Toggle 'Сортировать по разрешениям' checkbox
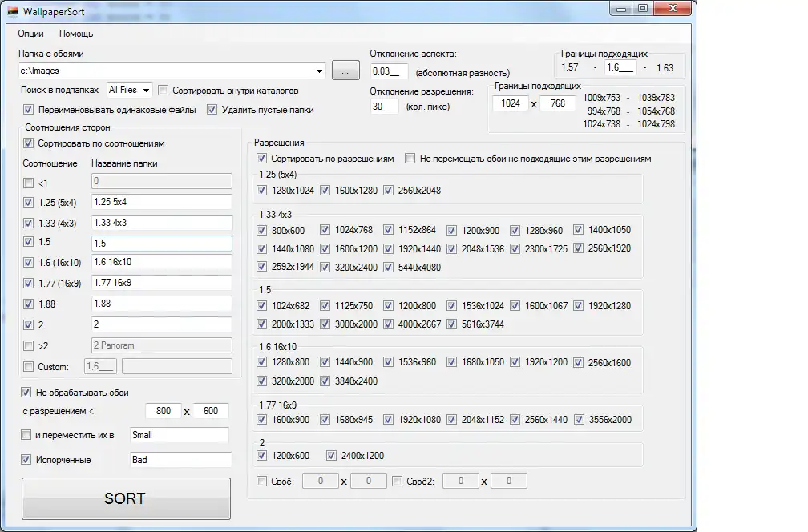This screenshot has height=532, width=808. click(x=262, y=158)
